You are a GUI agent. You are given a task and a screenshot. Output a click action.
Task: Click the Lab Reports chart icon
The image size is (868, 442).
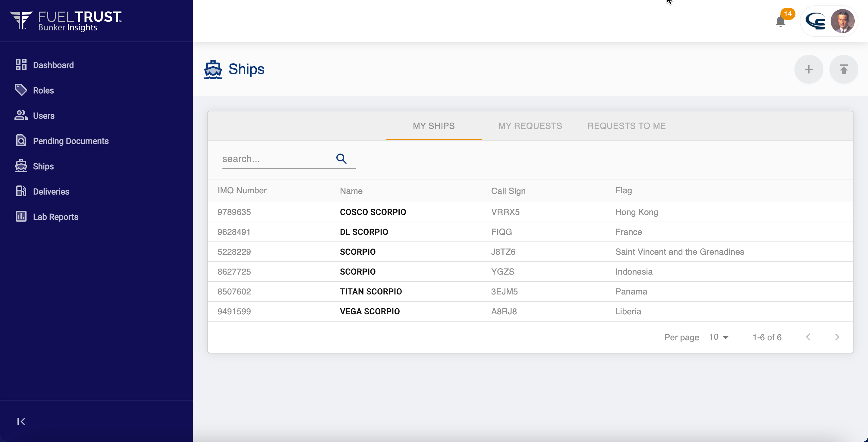pos(21,216)
